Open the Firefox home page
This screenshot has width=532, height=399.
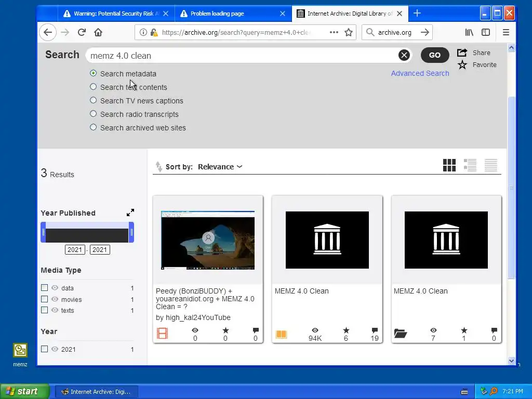click(x=98, y=33)
